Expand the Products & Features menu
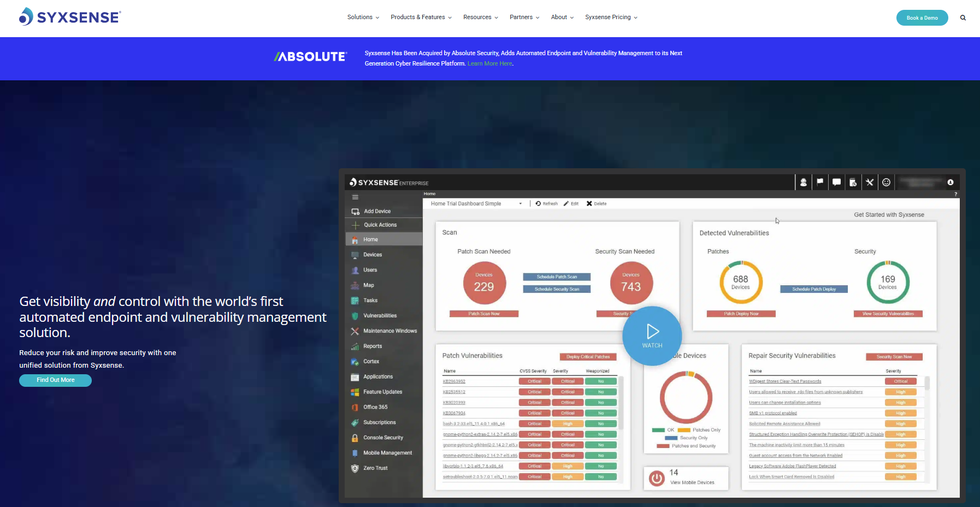The width and height of the screenshot is (980, 507). point(421,17)
